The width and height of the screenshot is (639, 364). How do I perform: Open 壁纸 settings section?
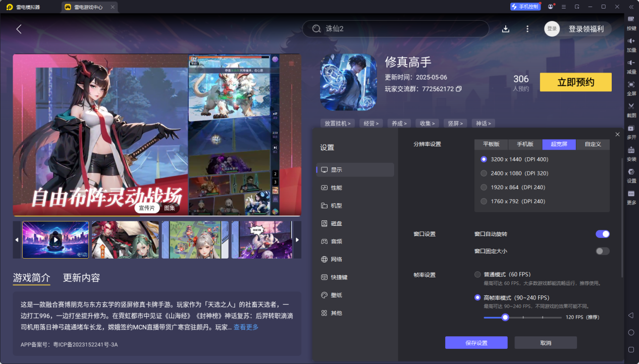coord(355,295)
